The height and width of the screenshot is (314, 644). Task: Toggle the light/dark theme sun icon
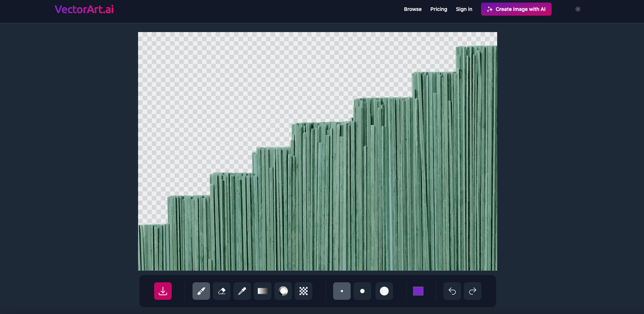578,9
